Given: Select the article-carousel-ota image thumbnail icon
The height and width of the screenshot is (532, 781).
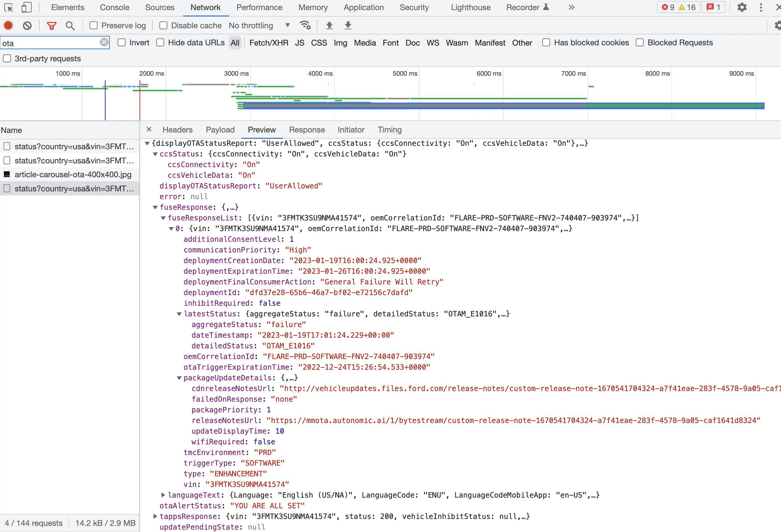Looking at the screenshot, I should coord(7,174).
